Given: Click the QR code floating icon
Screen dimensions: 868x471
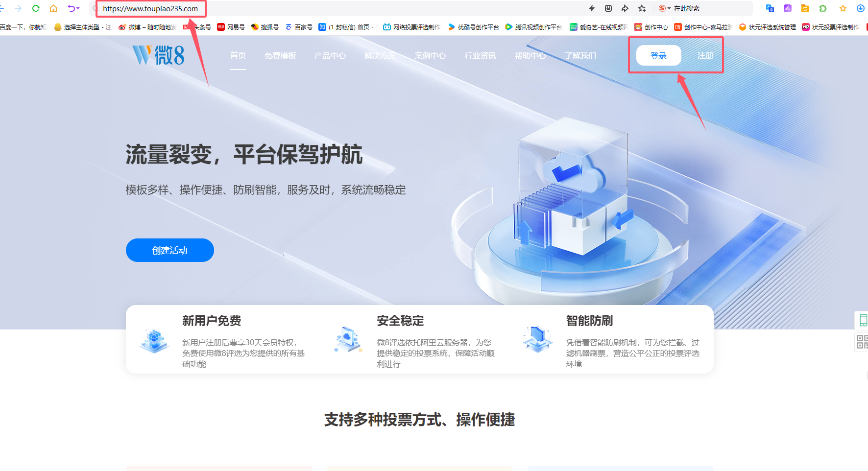Looking at the screenshot, I should [x=863, y=341].
